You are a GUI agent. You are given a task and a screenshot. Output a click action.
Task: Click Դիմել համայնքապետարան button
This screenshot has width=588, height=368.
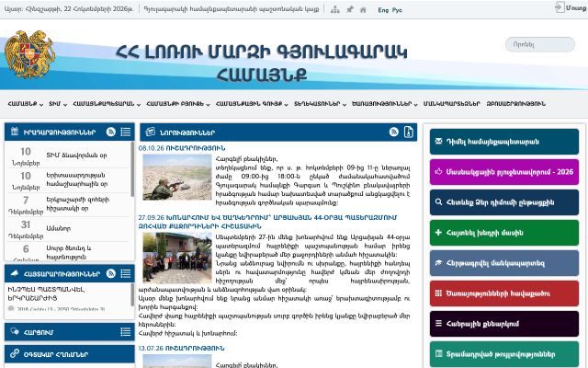point(504,142)
